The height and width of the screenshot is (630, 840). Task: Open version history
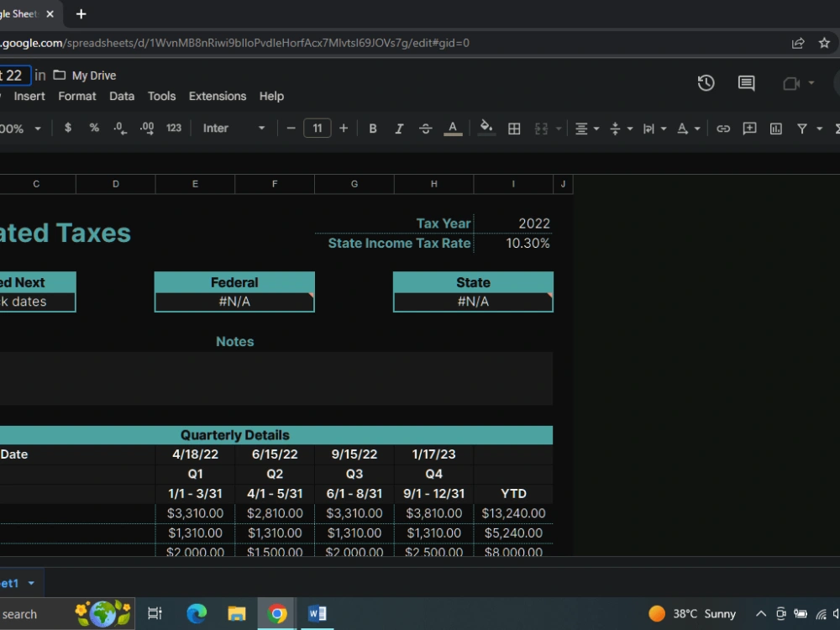coord(706,83)
